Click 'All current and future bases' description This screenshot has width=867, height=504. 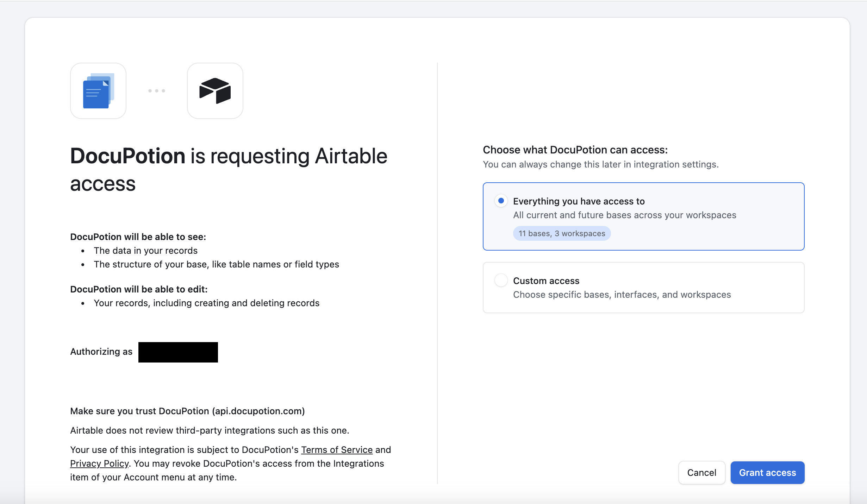point(624,215)
